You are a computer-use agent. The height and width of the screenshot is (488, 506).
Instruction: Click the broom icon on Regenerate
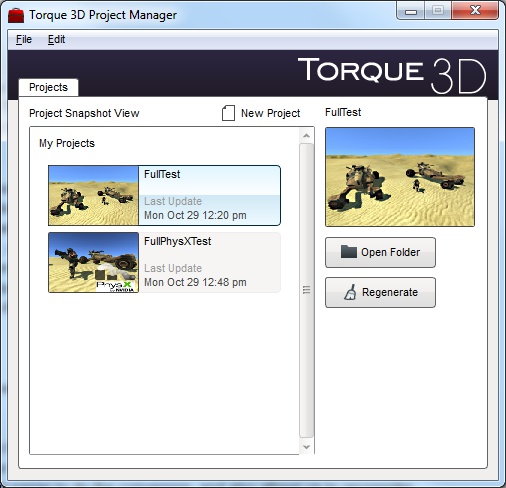350,292
